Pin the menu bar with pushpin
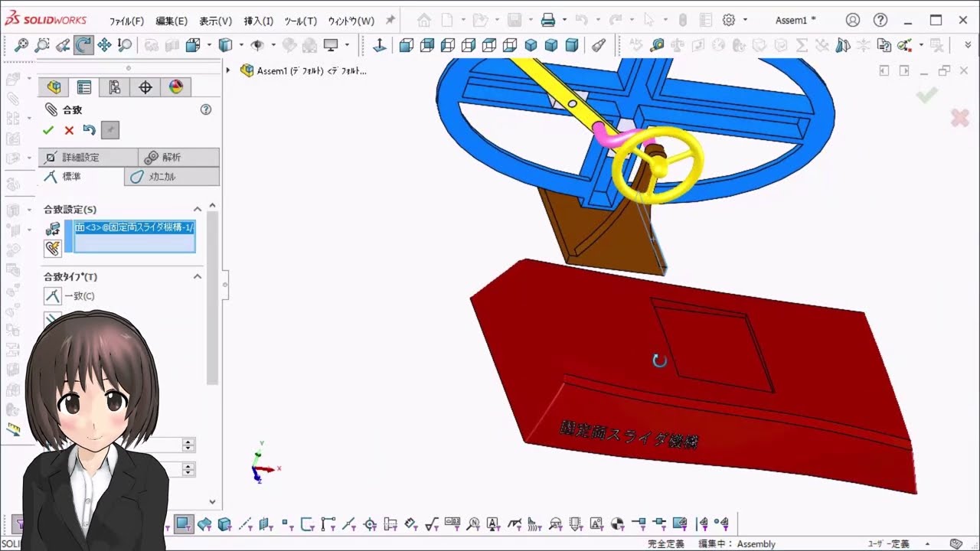Viewport: 980px width, 551px height. click(x=390, y=20)
